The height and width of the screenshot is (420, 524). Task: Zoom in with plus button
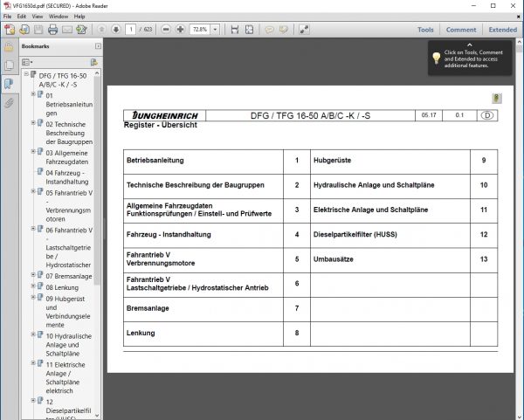pos(181,30)
